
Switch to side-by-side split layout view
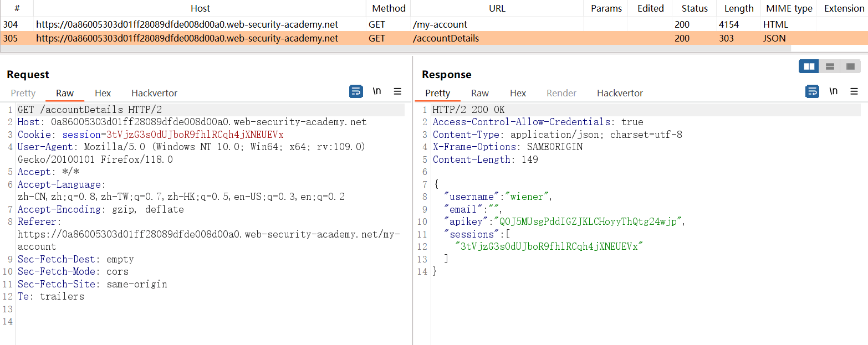click(x=809, y=66)
